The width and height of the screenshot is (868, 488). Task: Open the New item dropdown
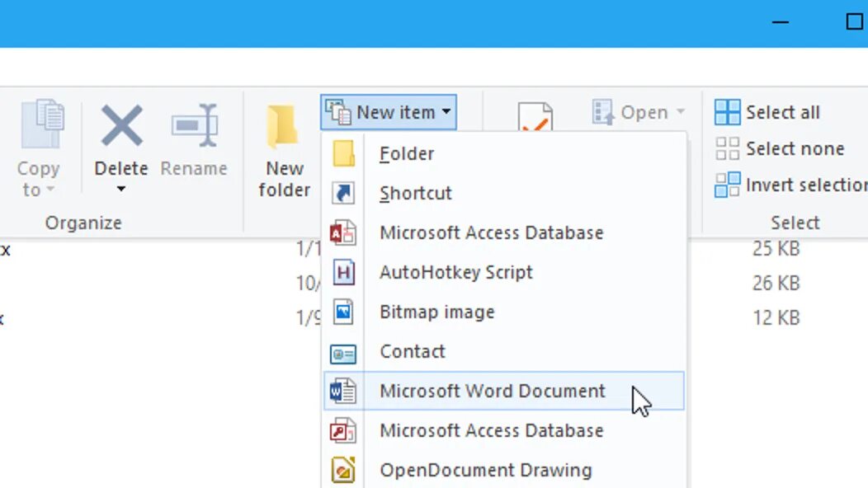click(389, 112)
